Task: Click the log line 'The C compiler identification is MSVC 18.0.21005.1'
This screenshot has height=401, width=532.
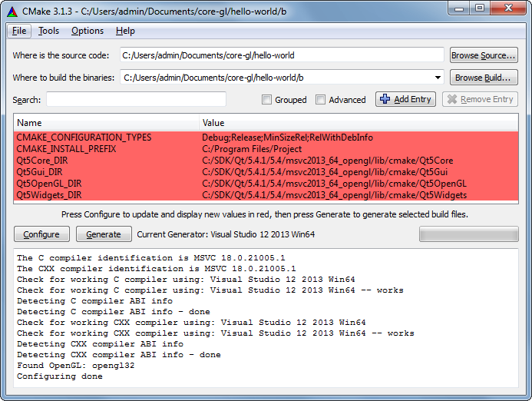Action: tap(151, 257)
